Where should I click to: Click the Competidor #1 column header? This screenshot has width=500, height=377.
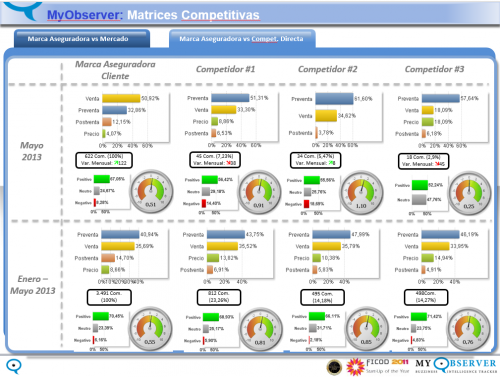[225, 69]
